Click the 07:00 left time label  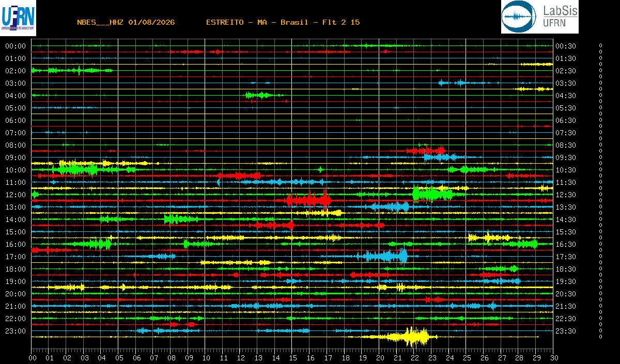[x=16, y=133]
